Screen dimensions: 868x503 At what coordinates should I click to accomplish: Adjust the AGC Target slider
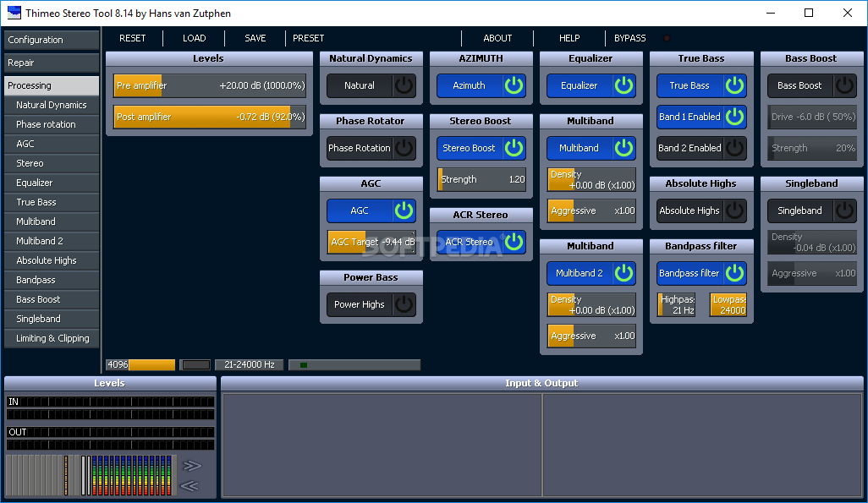371,242
